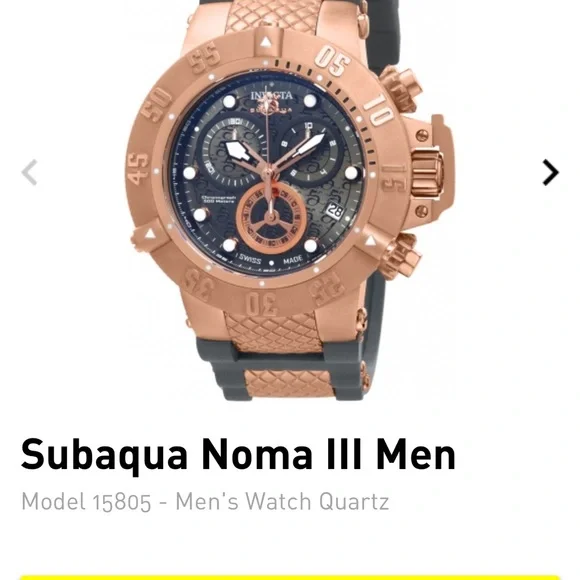Click the rose gold ringed bottom subdial

(271, 217)
